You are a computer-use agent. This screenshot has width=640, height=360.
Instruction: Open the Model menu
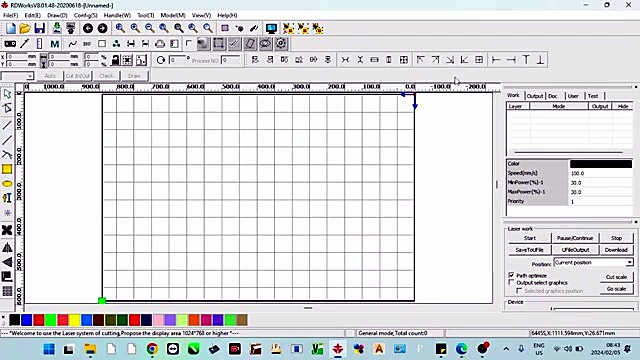point(173,15)
